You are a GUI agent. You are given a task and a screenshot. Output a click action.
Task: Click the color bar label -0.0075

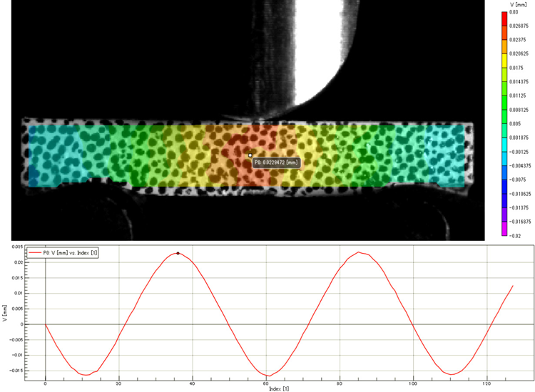click(518, 180)
